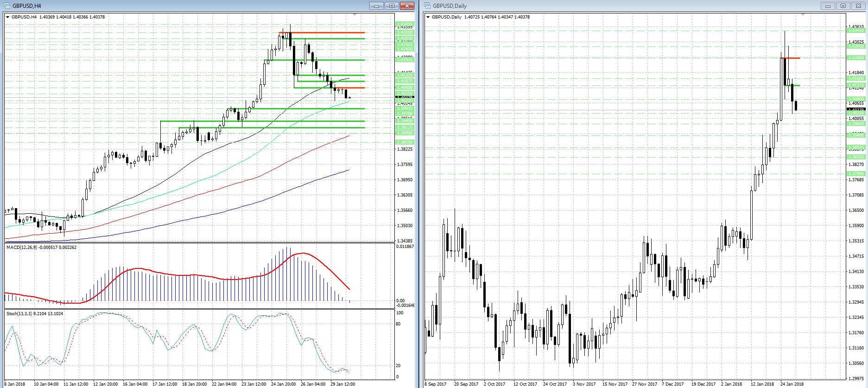
Task: Select the GBPUSD,Daily window title bar
Action: (x=602, y=6)
